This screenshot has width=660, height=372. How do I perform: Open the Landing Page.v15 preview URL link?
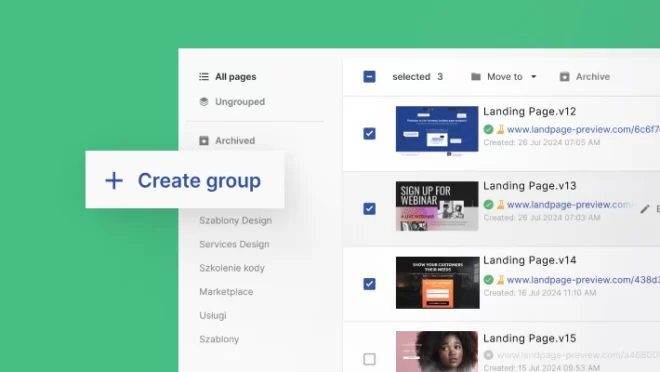coord(578,355)
